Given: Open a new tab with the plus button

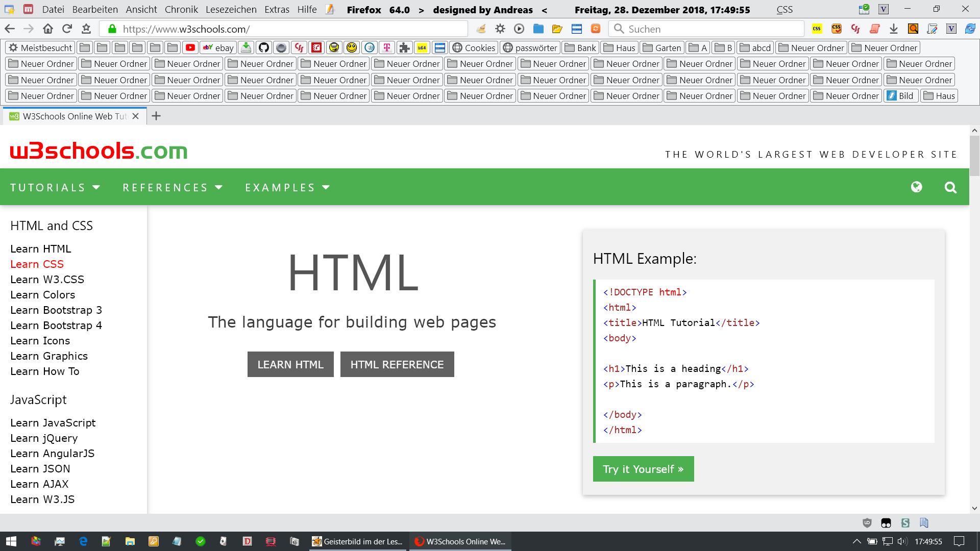Looking at the screenshot, I should [156, 116].
